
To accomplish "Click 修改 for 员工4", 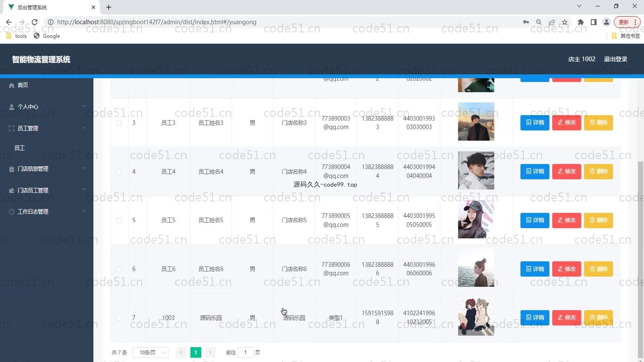I will point(567,171).
